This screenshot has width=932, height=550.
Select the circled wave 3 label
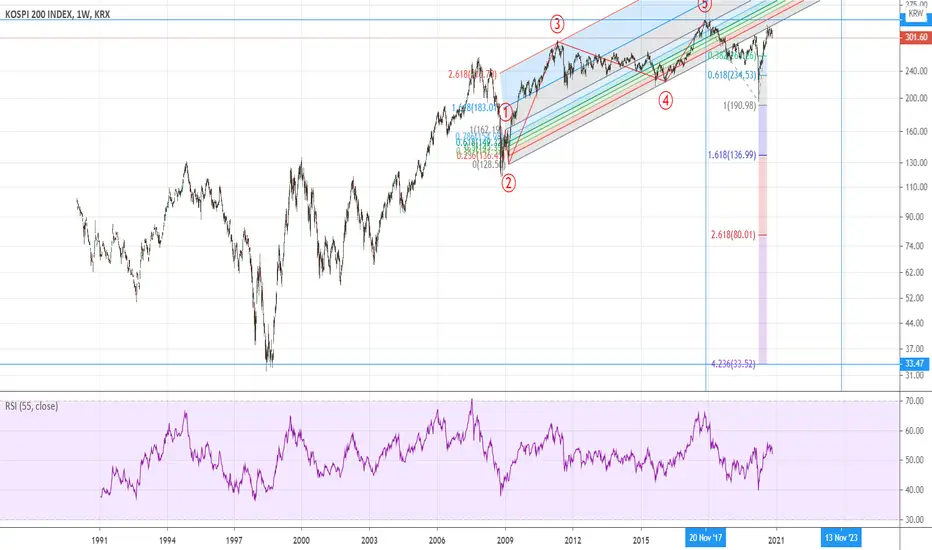click(x=556, y=24)
